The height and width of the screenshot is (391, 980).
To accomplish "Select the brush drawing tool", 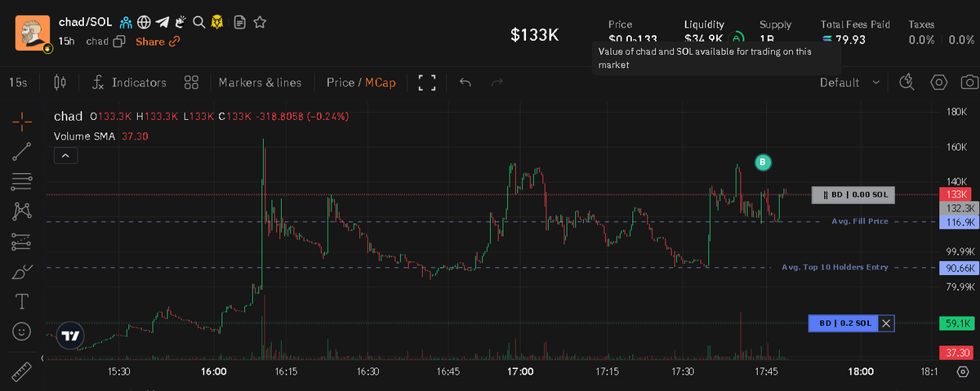I will click(x=22, y=272).
